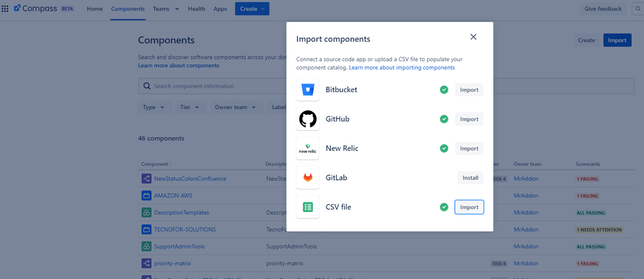Click Import for New Relic
Screen dimensions: 644x279
tap(469, 148)
